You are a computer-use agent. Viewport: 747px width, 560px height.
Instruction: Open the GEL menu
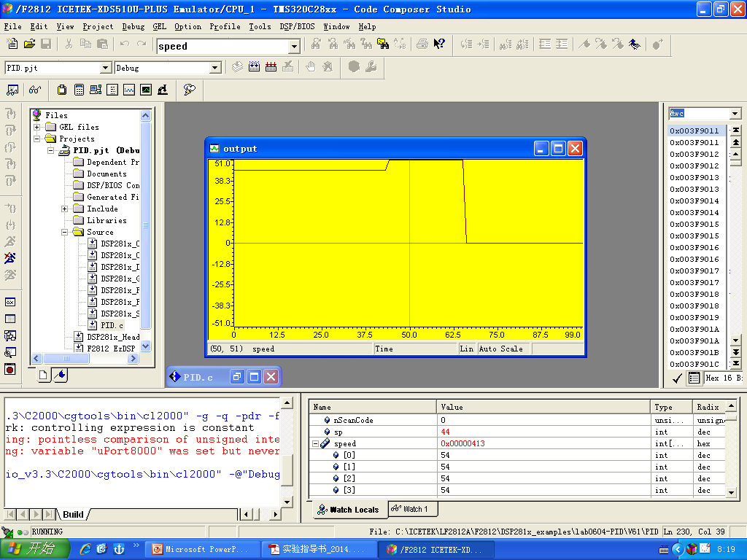[x=160, y=27]
